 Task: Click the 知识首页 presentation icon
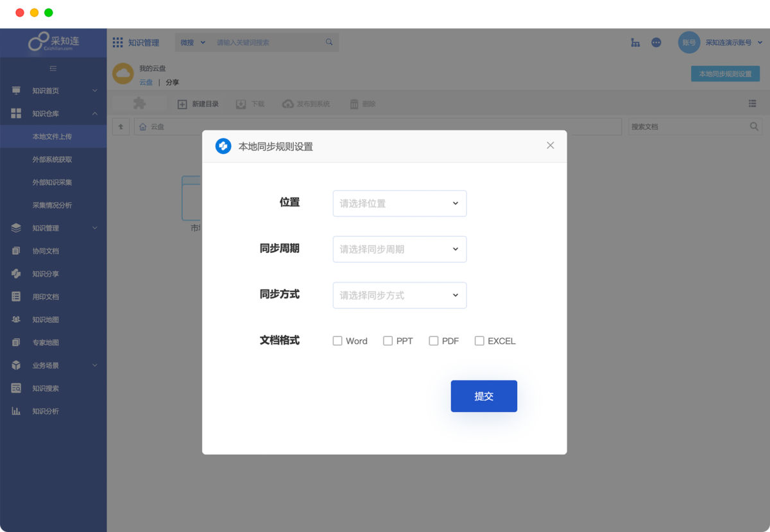point(16,90)
